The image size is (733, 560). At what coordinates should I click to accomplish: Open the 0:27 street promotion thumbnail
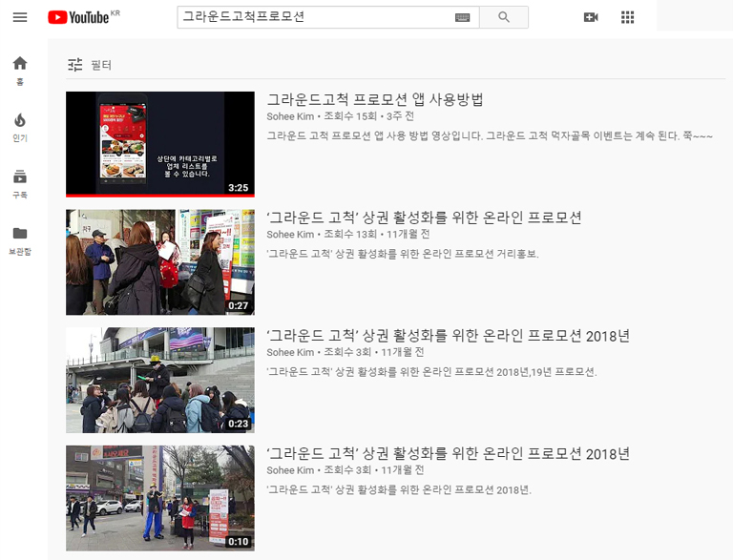[x=160, y=262]
